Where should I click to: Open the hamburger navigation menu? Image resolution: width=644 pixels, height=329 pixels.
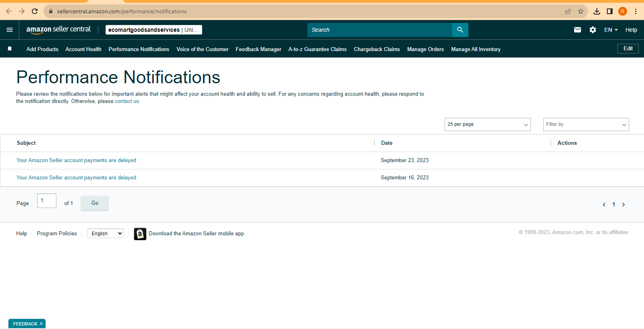tap(10, 30)
